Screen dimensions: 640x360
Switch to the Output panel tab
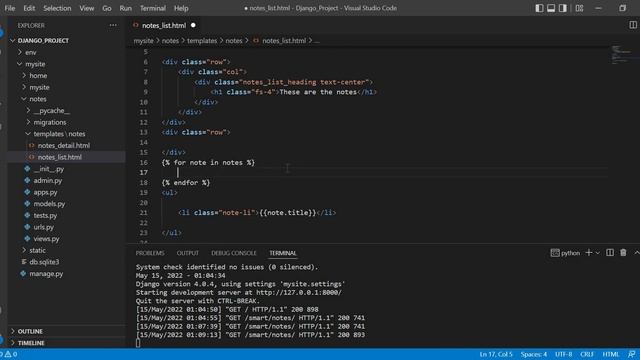(188, 253)
